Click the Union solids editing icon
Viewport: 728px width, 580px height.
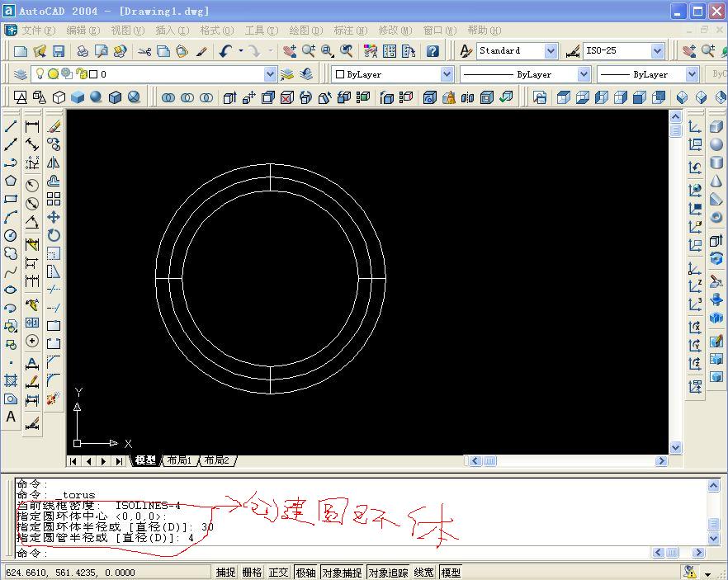168,97
